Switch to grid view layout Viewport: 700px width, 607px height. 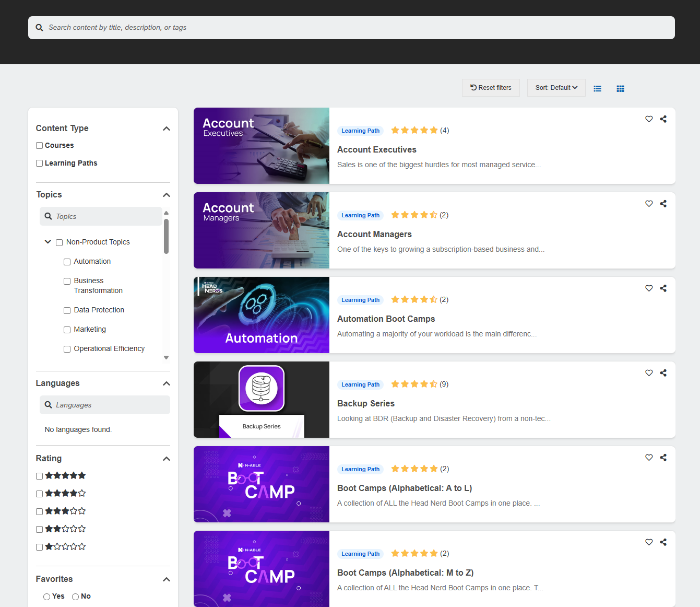pos(620,88)
